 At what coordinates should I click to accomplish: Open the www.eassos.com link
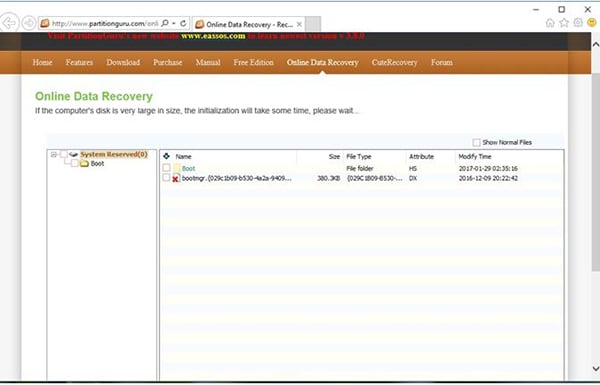tap(213, 36)
